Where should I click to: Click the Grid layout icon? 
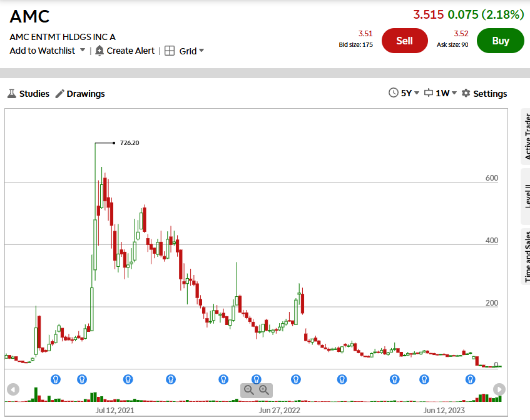pyautogui.click(x=170, y=51)
